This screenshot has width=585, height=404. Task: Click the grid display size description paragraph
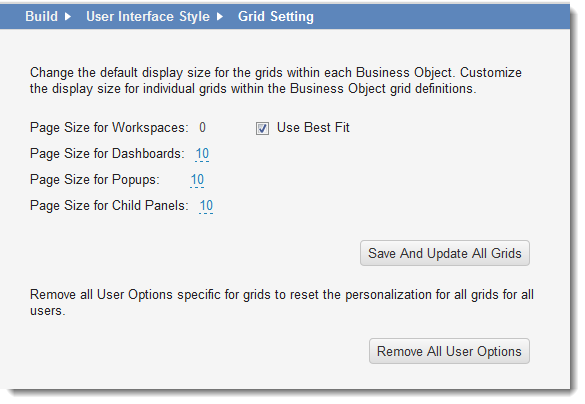pyautogui.click(x=275, y=81)
